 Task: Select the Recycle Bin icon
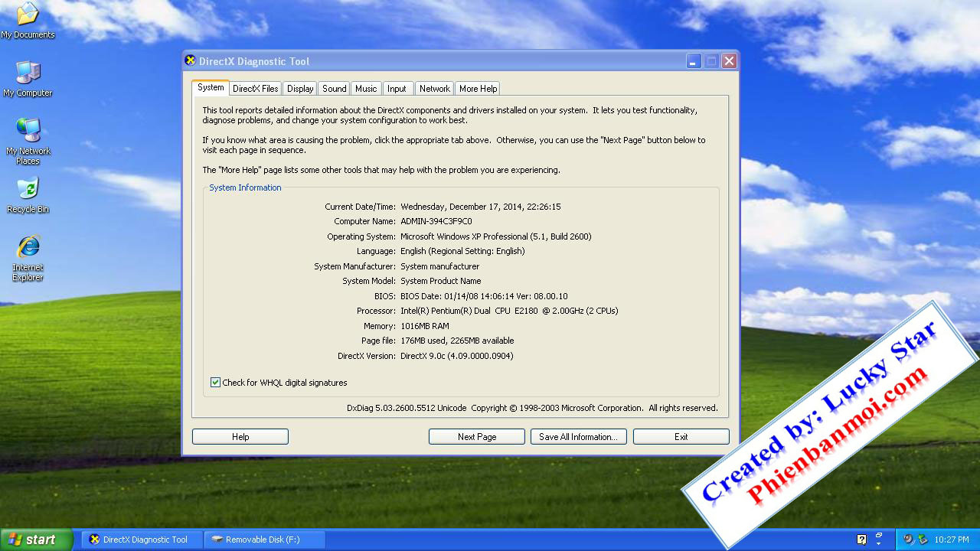point(28,195)
